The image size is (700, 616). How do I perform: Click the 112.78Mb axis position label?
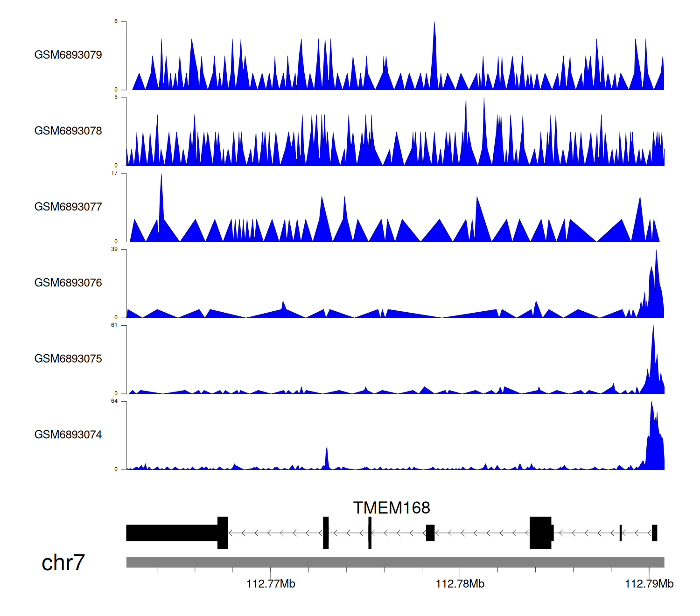tap(460, 584)
